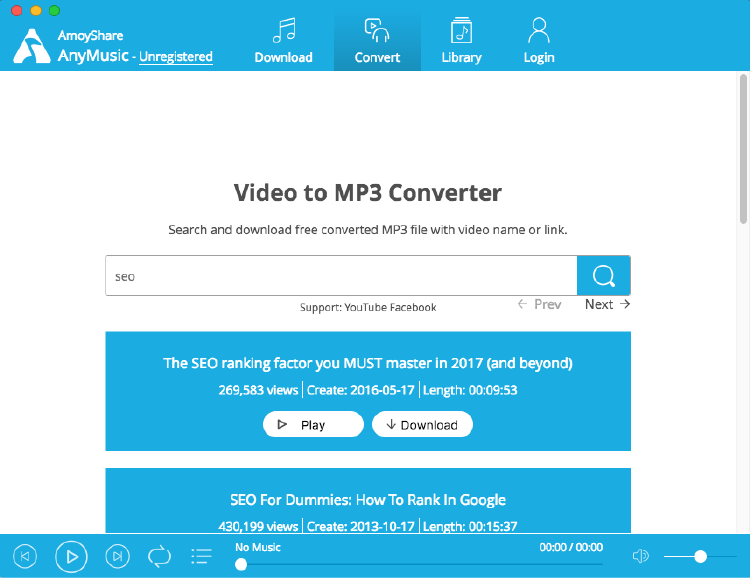
Task: Skip to next track in player
Action: tap(117, 556)
